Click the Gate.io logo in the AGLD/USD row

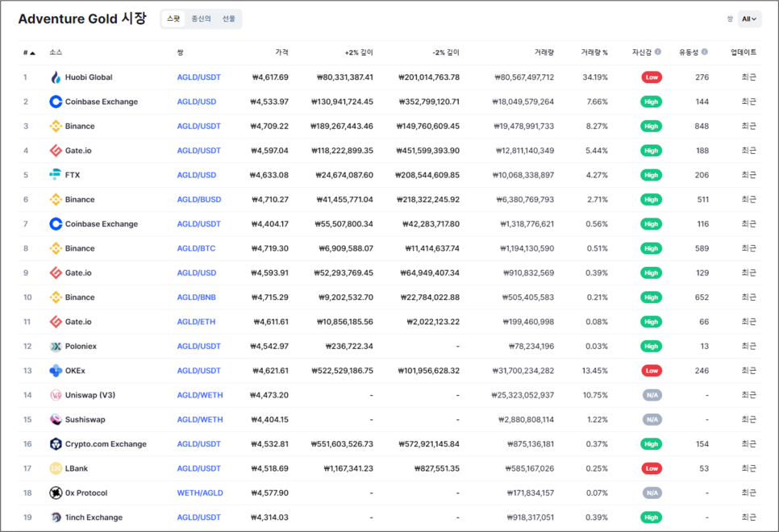pos(56,272)
